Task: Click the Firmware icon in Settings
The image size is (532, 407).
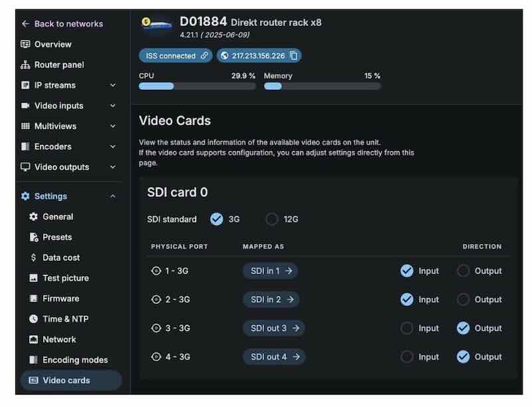Action: coord(34,299)
